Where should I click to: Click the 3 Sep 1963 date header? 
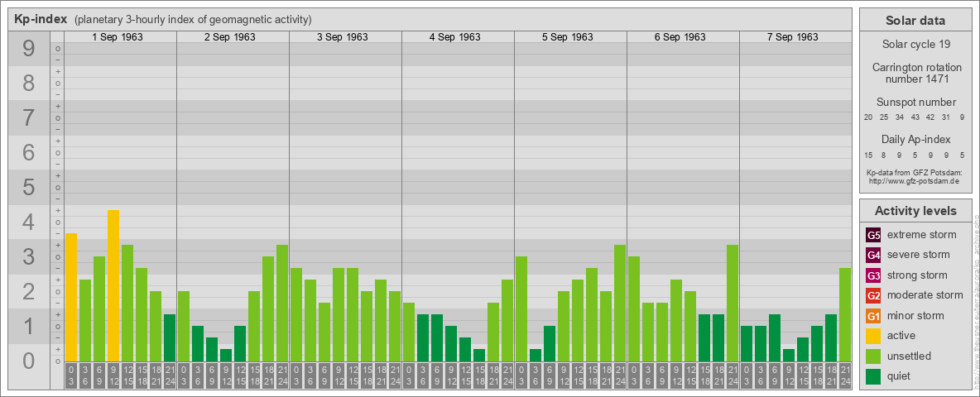tap(343, 37)
